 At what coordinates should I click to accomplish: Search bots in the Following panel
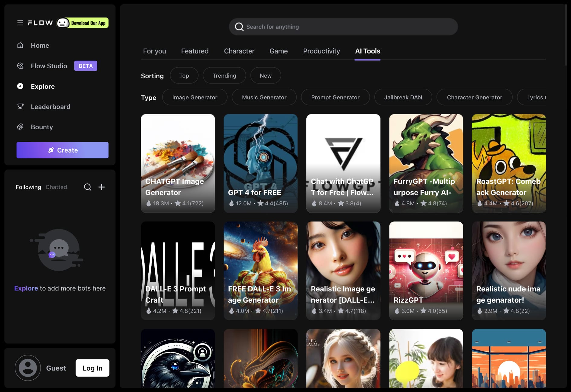(88, 187)
